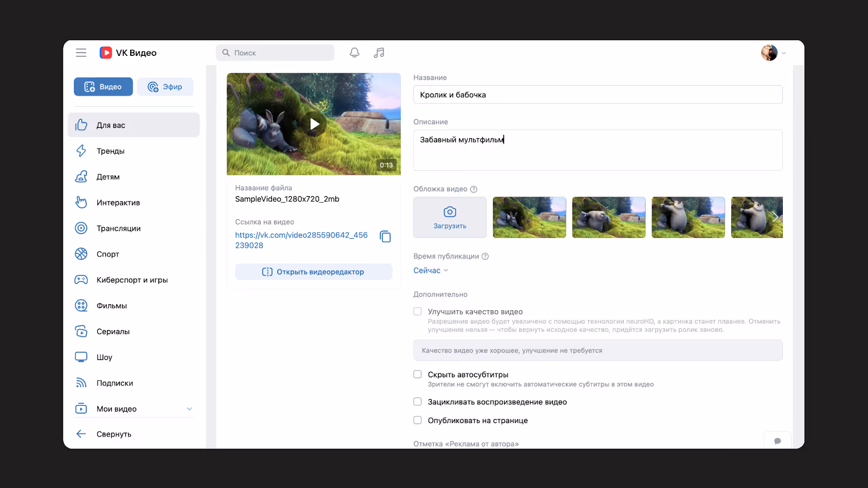Click the Спорт basketball icon

point(81,254)
